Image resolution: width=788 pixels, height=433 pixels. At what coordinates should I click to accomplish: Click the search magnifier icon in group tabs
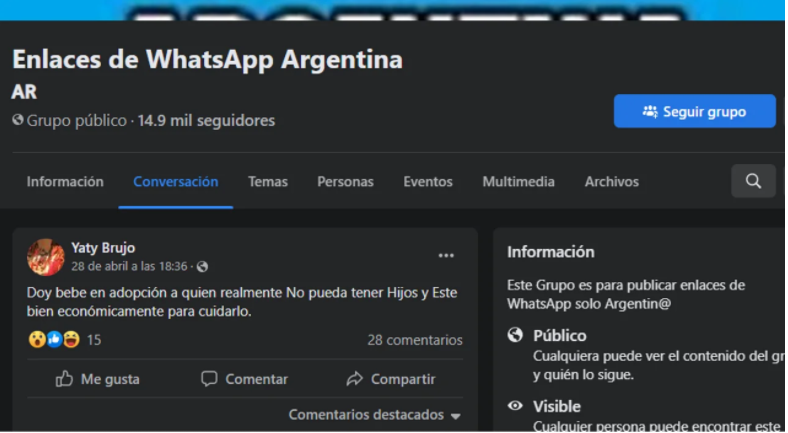753,181
